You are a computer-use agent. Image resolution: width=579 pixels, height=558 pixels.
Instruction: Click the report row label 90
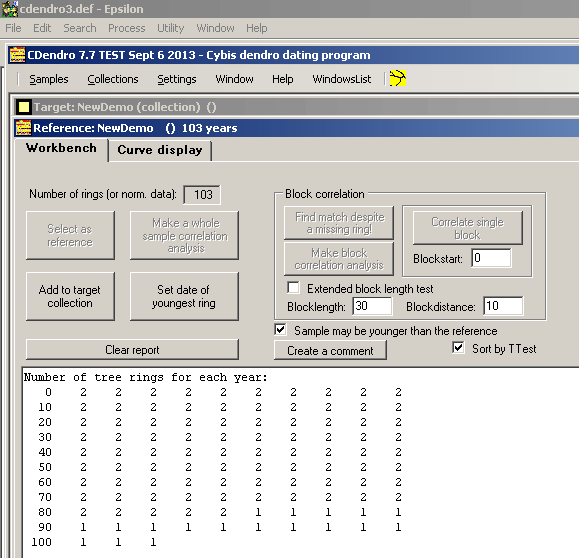pos(45,527)
